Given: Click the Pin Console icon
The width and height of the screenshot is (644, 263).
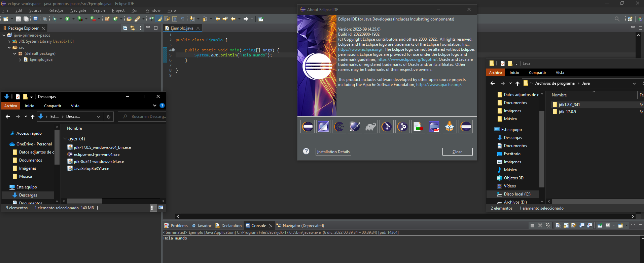Looking at the screenshot, I should click(600, 225).
